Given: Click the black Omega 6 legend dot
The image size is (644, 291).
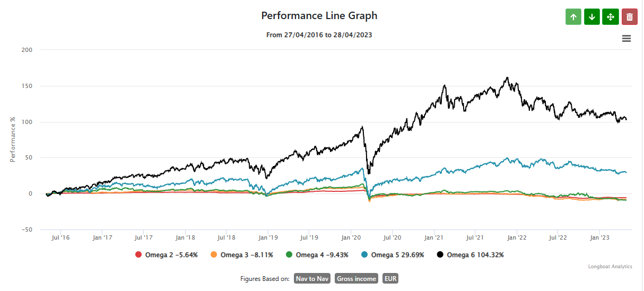Looking at the screenshot, I should pos(440,255).
